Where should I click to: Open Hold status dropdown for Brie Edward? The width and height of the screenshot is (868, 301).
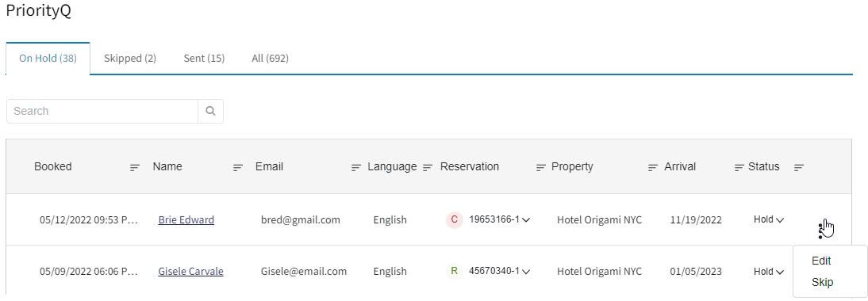click(769, 220)
